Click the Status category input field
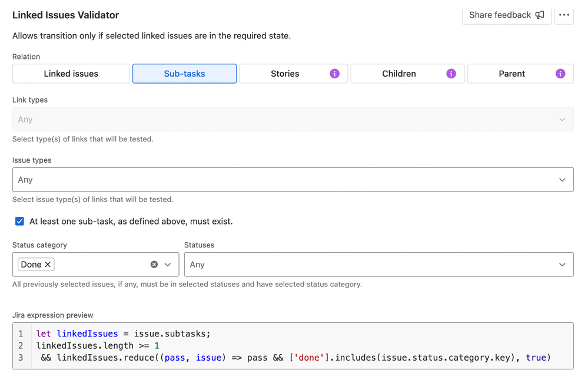Viewport: 588px width, 383px height. click(100, 265)
